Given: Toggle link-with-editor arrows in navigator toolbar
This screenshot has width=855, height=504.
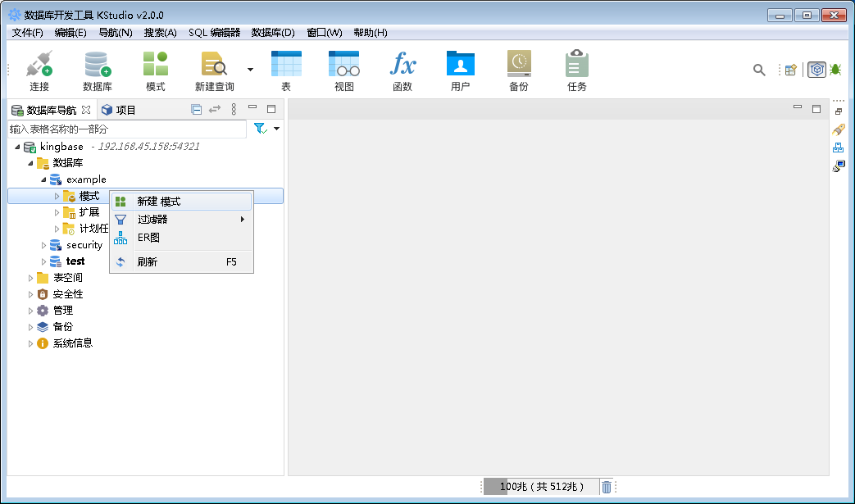Looking at the screenshot, I should coord(215,108).
